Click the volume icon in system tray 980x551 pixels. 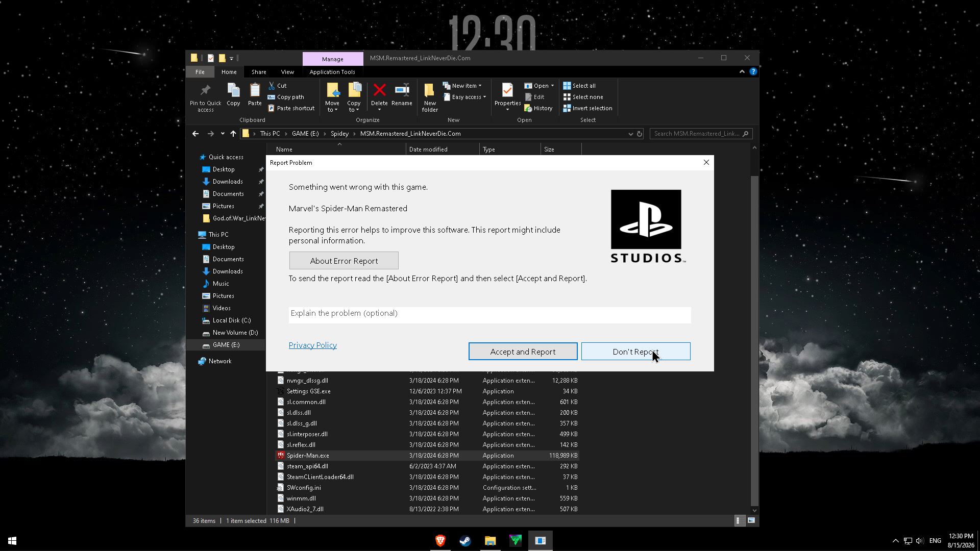920,541
